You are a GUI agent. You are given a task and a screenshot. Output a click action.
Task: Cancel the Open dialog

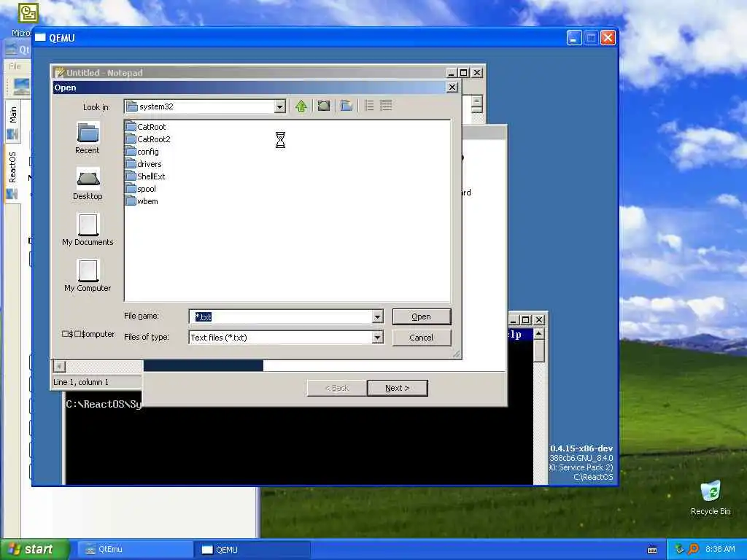click(421, 337)
